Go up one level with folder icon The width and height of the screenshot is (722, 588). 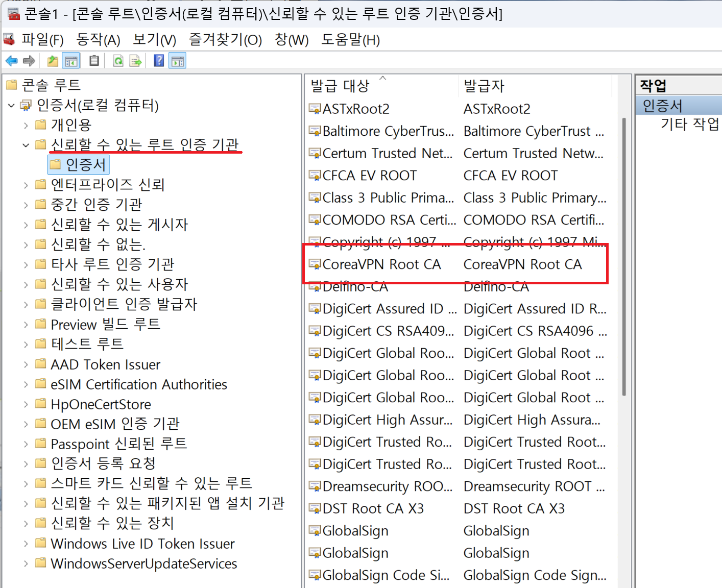pyautogui.click(x=52, y=61)
